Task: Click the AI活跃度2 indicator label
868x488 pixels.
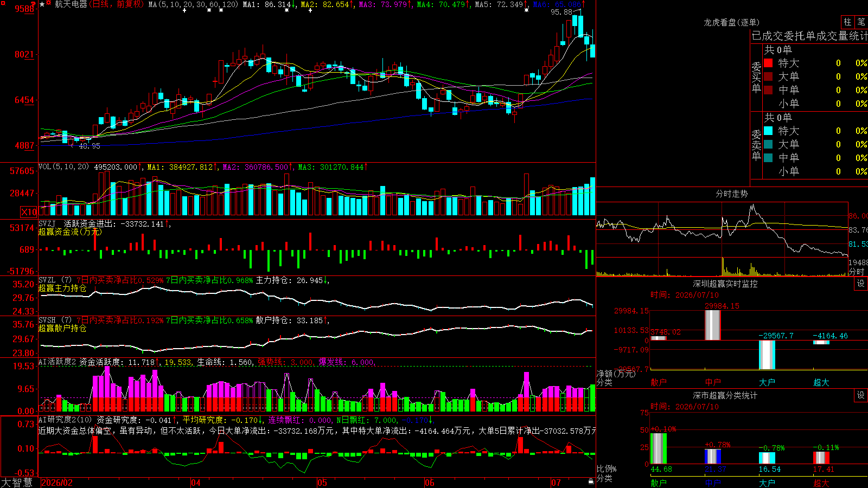Action: point(58,362)
